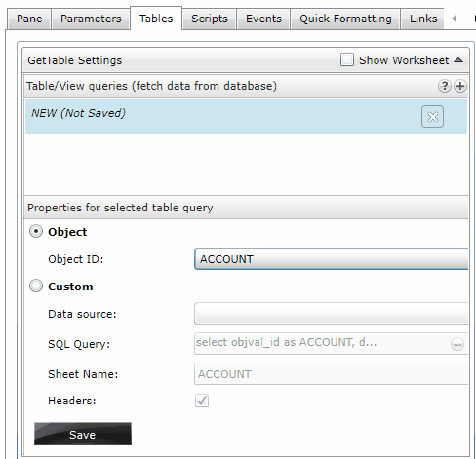Open the Quick Formatting tab
The width and height of the screenshot is (476, 459).
[x=345, y=19]
